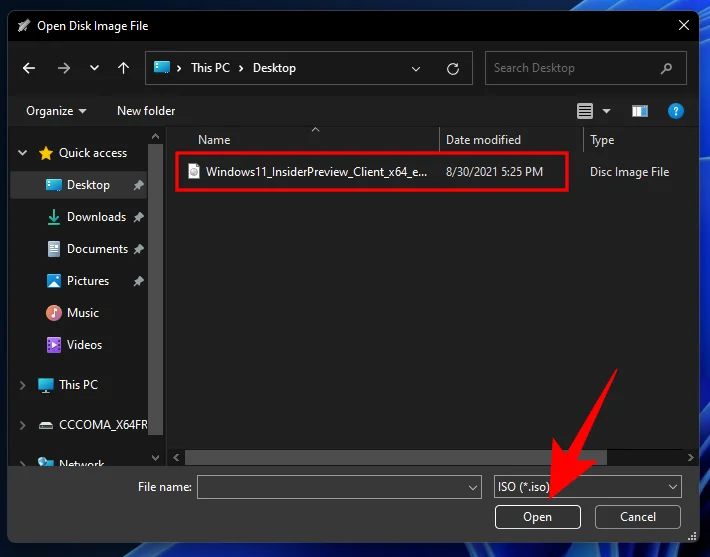Click the Desktop breadcrumb
This screenshot has height=557, width=710.
(x=274, y=68)
